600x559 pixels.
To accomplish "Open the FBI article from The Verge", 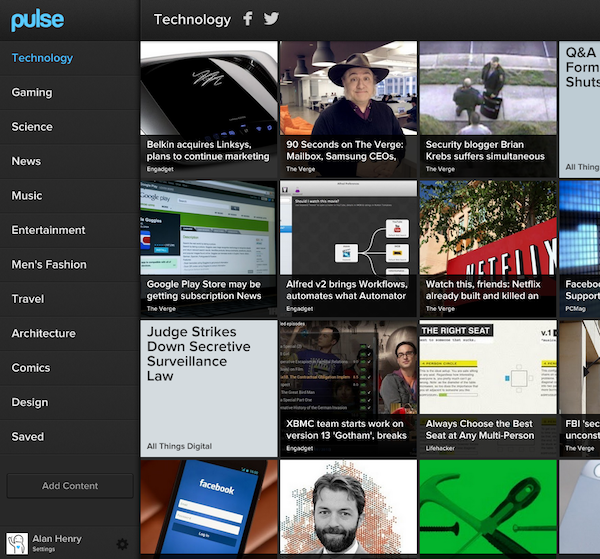I will pyautogui.click(x=580, y=389).
